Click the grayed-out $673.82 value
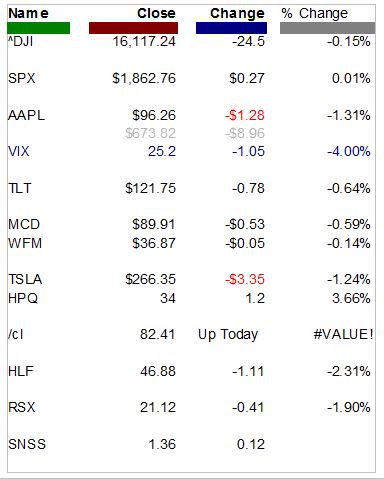The width and height of the screenshot is (384, 479). tap(150, 133)
